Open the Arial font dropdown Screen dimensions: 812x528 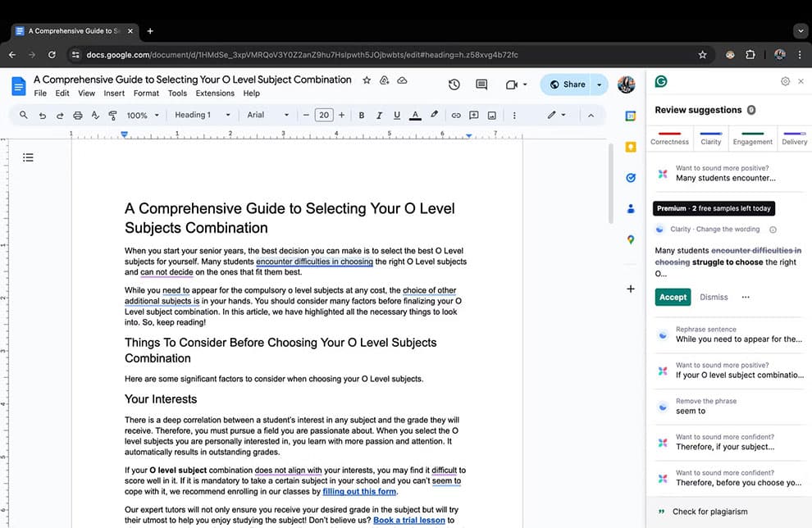pos(267,115)
